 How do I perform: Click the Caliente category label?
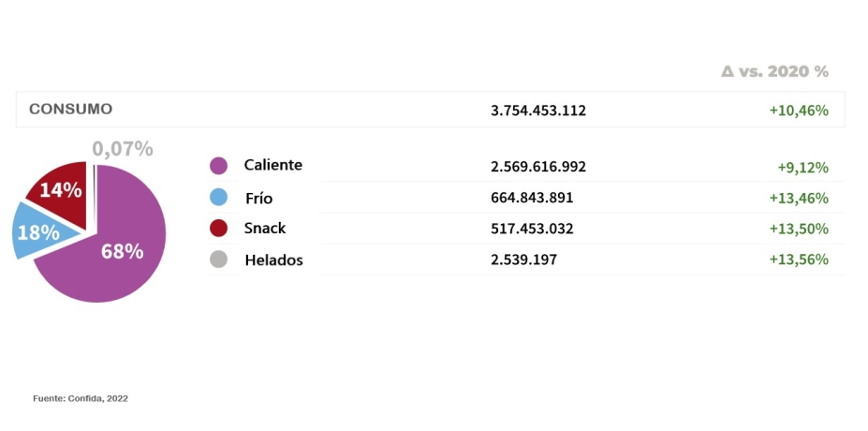(x=272, y=165)
